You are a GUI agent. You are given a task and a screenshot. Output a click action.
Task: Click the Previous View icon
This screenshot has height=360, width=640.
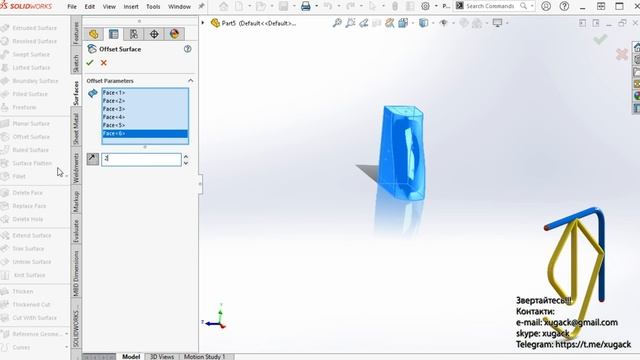(x=364, y=23)
